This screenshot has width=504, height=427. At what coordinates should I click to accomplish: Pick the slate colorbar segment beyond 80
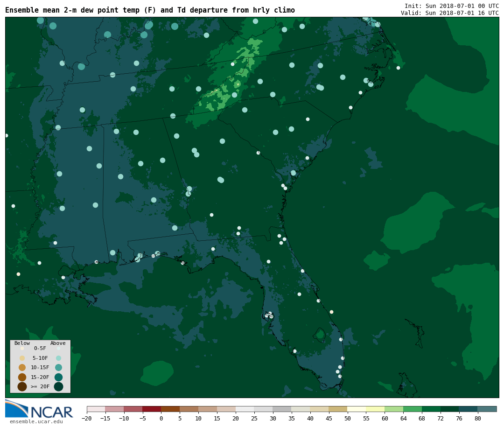click(487, 409)
